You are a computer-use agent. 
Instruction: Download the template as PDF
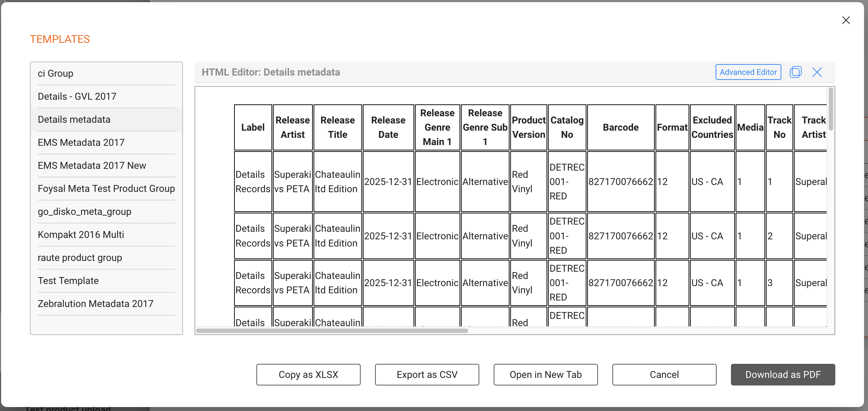pyautogui.click(x=783, y=375)
